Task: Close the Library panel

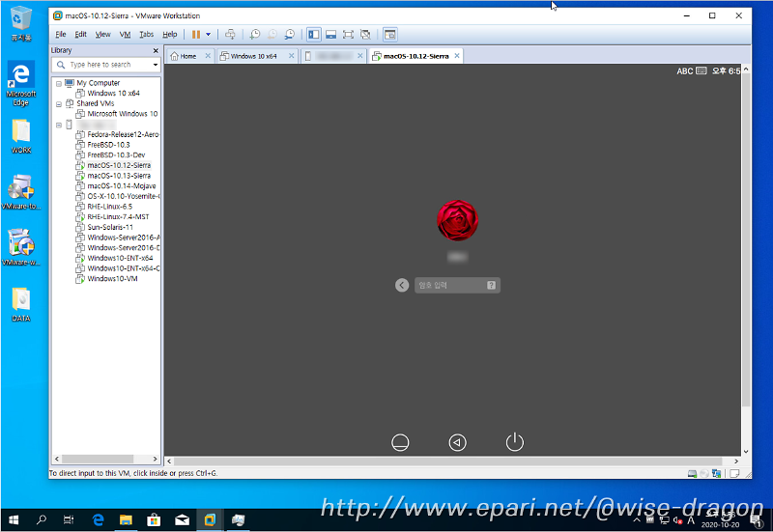Action: pyautogui.click(x=156, y=51)
